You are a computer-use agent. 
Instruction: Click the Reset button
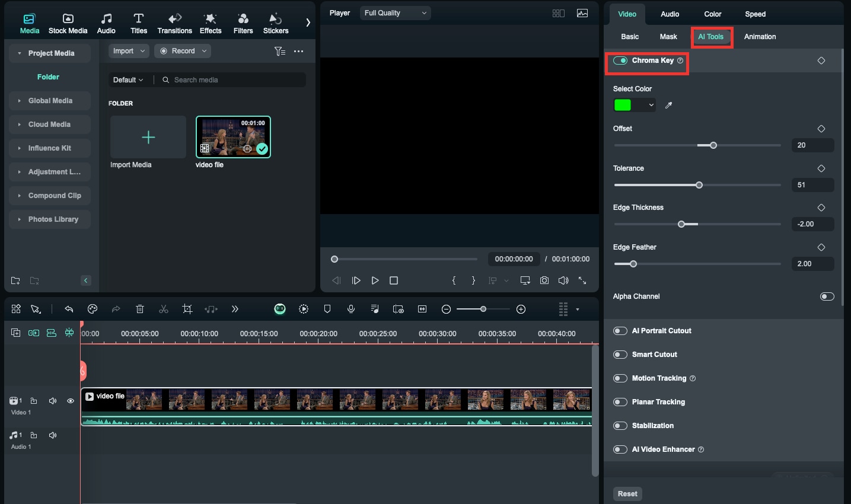click(x=627, y=494)
